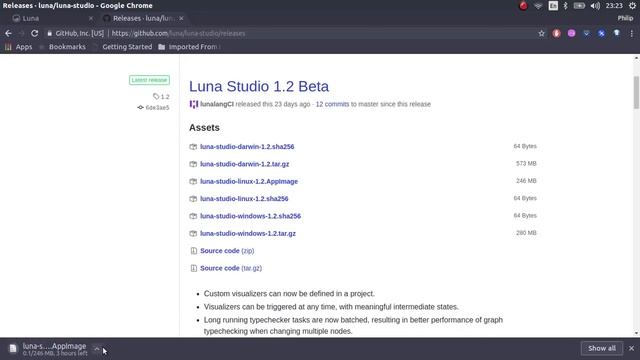
Task: Click the scrollbar down arrow
Action: pyautogui.click(x=636, y=333)
